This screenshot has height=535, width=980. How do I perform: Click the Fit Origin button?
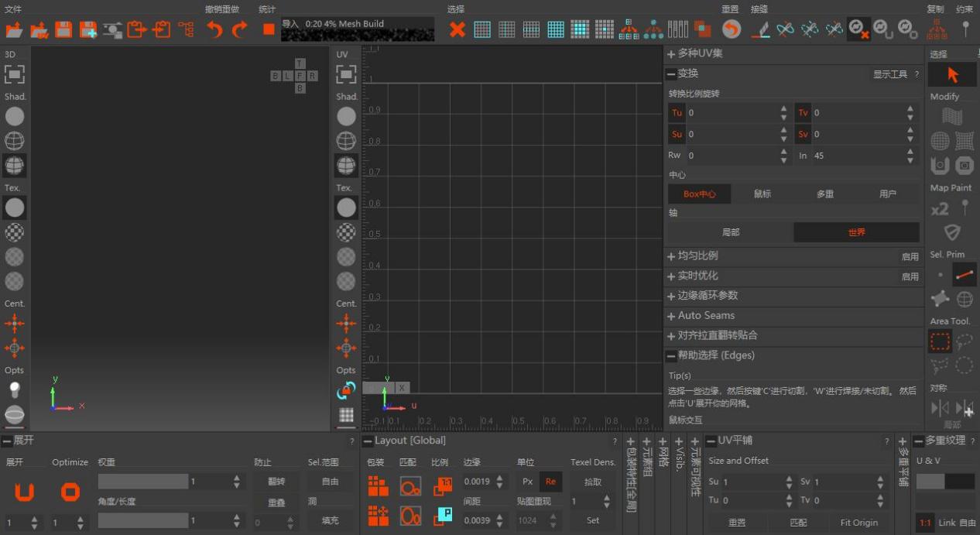[859, 523]
